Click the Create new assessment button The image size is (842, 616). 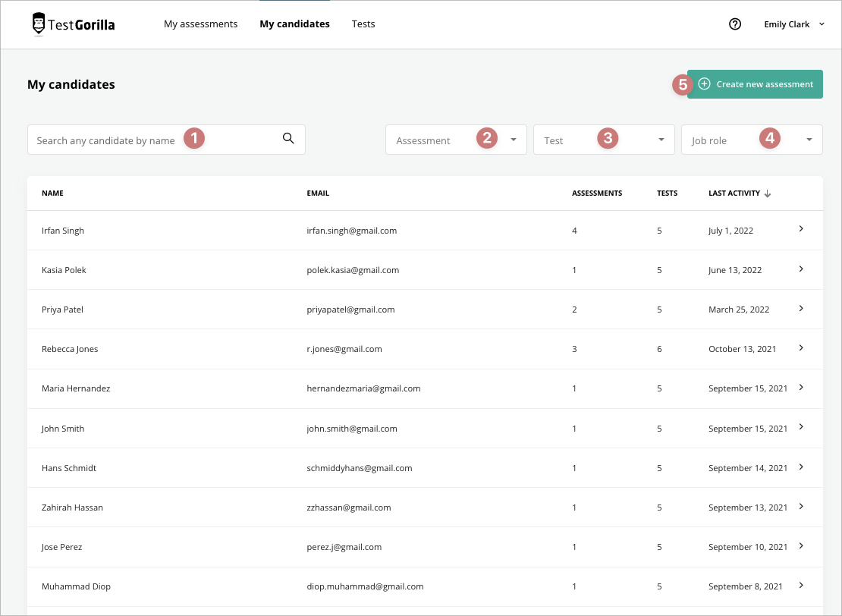click(765, 84)
